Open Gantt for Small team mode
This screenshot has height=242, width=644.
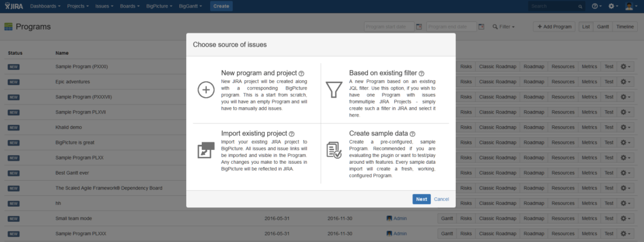[447, 219]
